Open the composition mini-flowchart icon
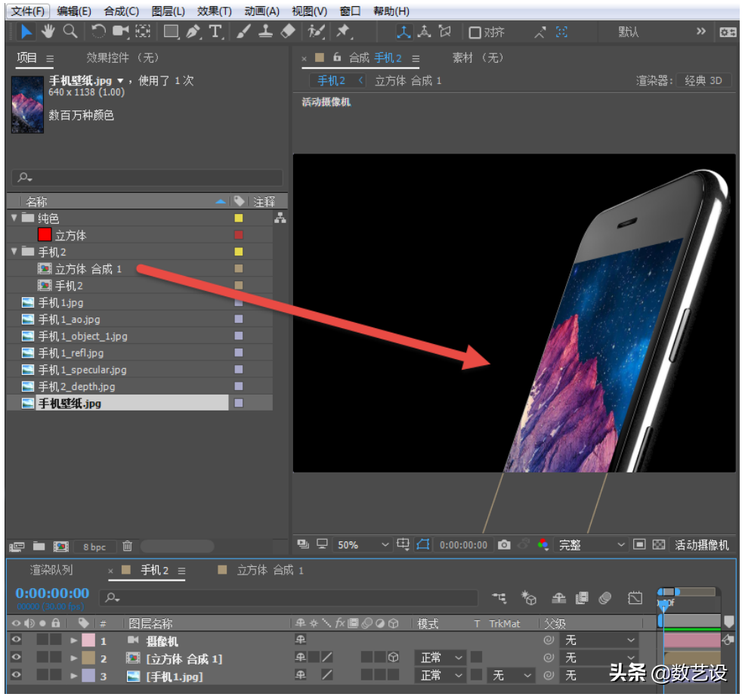The height and width of the screenshot is (700, 745). (x=499, y=598)
